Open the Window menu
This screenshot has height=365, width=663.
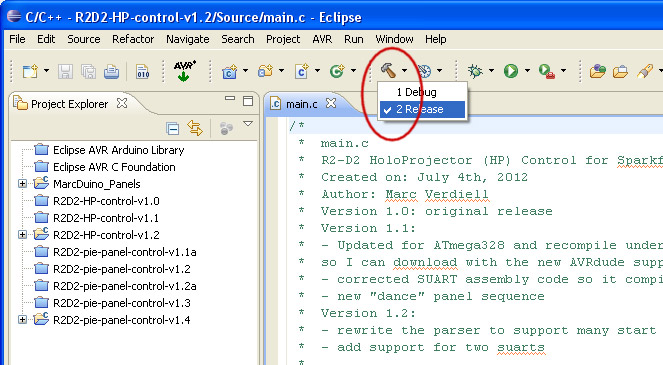tap(394, 39)
